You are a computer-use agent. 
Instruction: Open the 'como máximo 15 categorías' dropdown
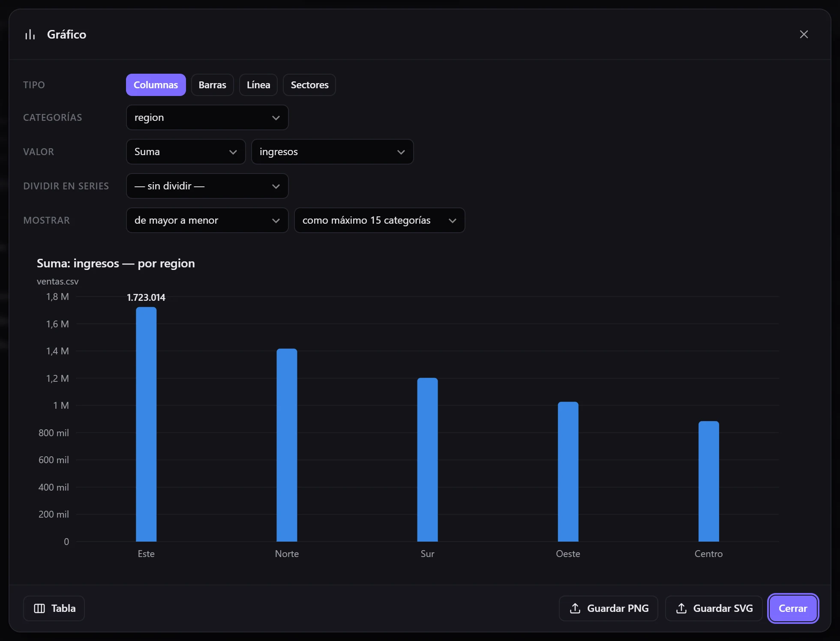point(379,220)
